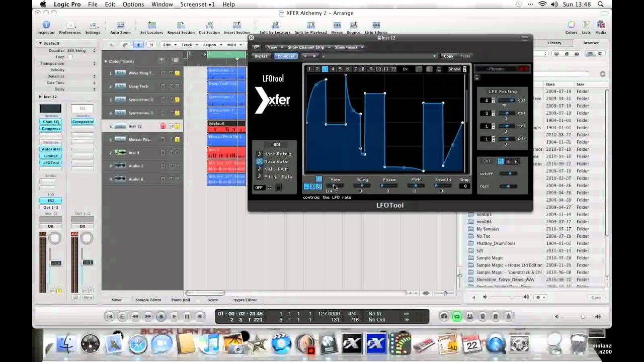Toggle the green cycle mode button
This screenshot has height=362, width=644.
(x=457, y=316)
